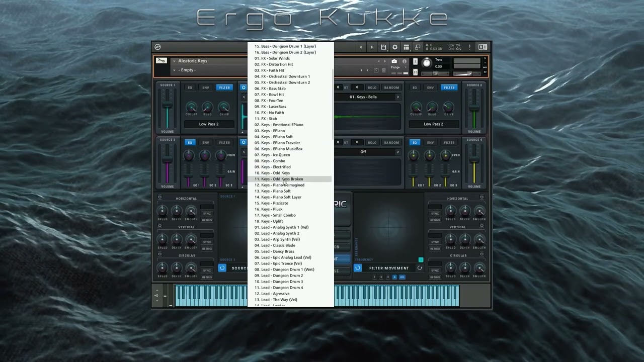Screen dimensions: 644x362
Task: Switch Source 4 to ENV tab
Action: 431,142
